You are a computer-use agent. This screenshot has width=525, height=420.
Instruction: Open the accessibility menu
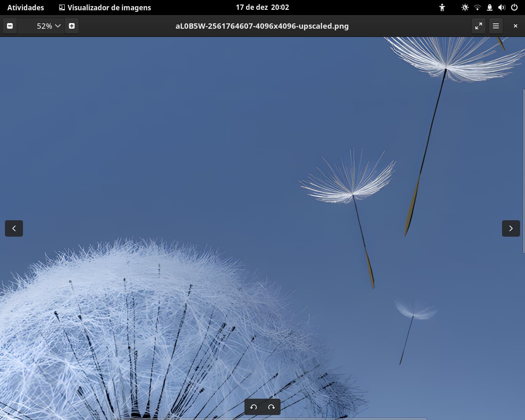click(442, 7)
